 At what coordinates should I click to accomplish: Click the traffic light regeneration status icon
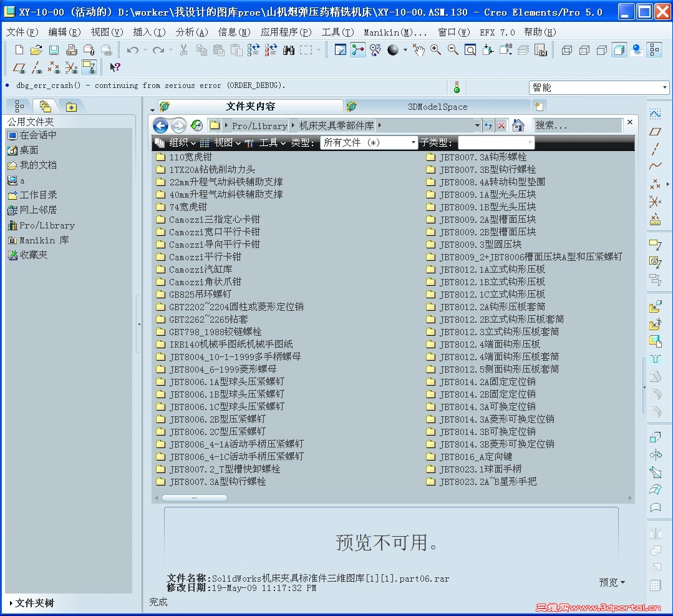[x=457, y=87]
